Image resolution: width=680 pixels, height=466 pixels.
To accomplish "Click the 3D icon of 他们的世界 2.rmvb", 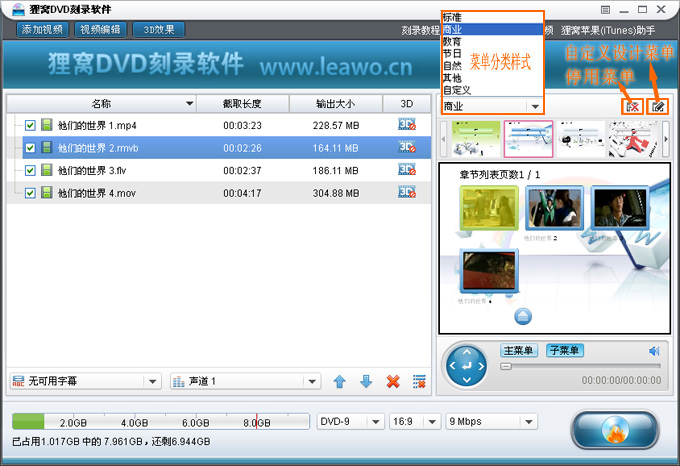I will pos(407,147).
